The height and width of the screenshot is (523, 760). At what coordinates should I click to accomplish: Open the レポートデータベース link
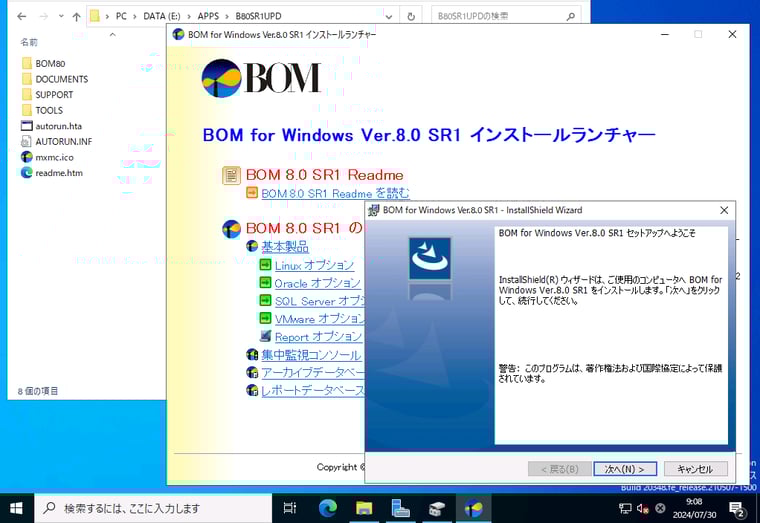coord(313,390)
